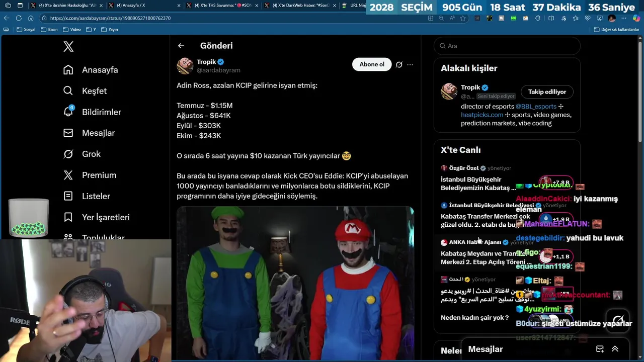Open Mario Luigi post image
The height and width of the screenshot is (362, 644).
(x=295, y=283)
